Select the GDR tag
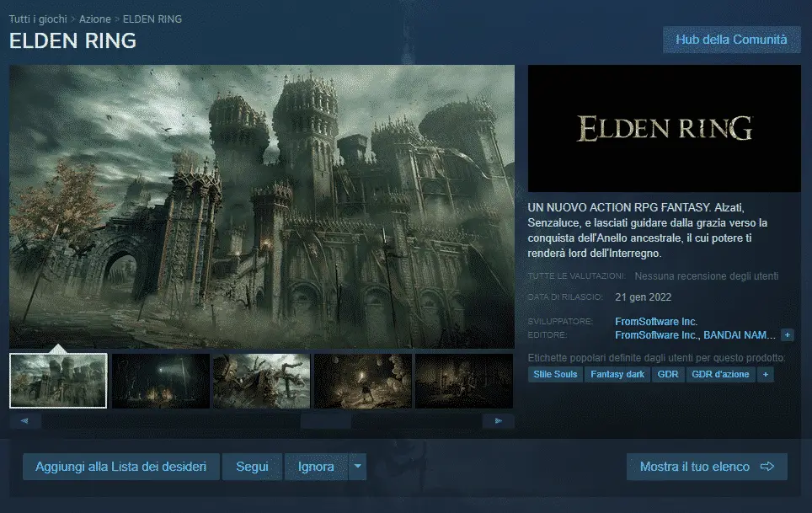 click(667, 374)
